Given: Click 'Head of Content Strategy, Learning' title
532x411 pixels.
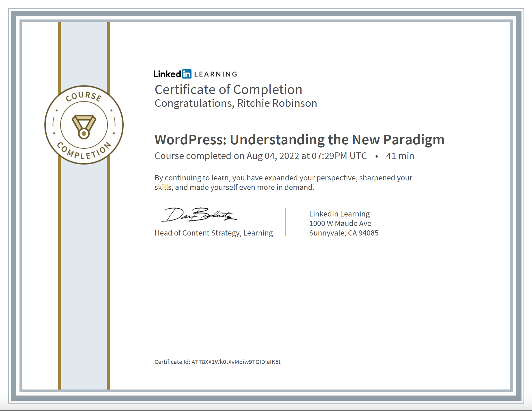Looking at the screenshot, I should click(214, 233).
